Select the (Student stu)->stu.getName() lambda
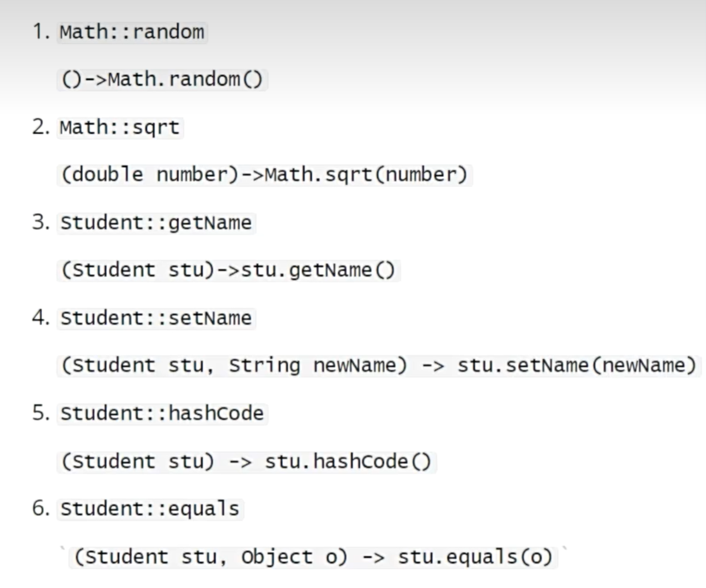This screenshot has height=588, width=706. (228, 270)
